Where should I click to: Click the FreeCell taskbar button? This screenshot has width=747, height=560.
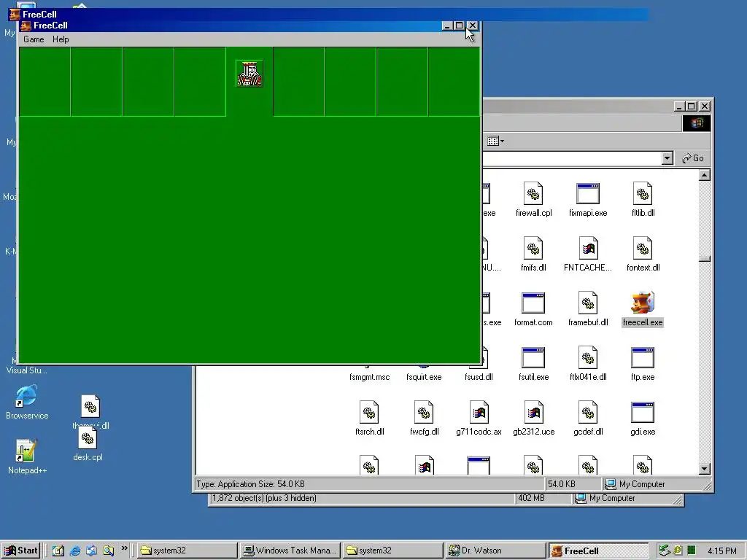[597, 551]
